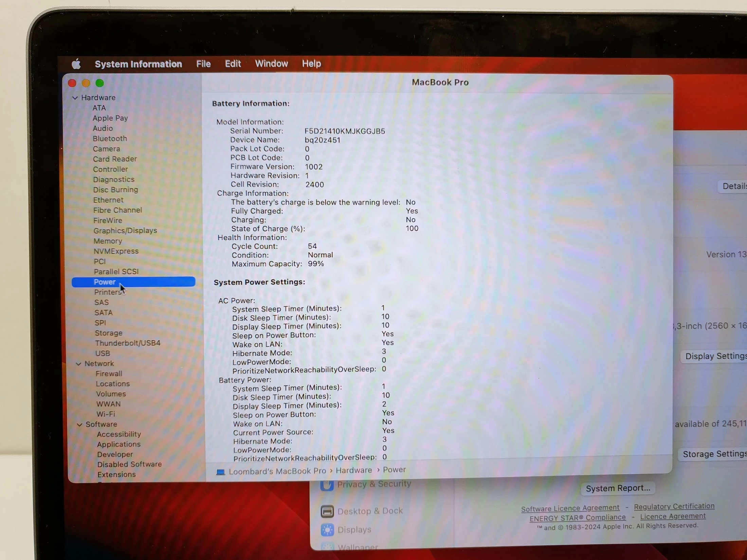Select Controller in the sidebar
747x560 pixels.
111,169
